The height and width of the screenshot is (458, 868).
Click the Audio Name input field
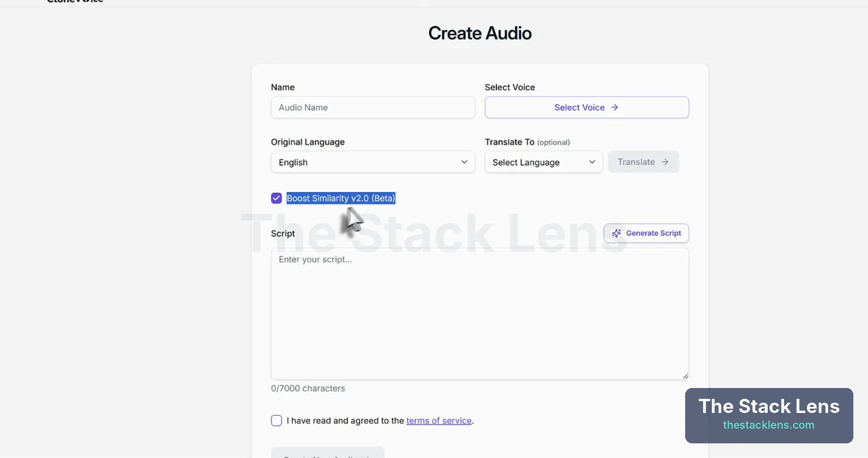[373, 107]
